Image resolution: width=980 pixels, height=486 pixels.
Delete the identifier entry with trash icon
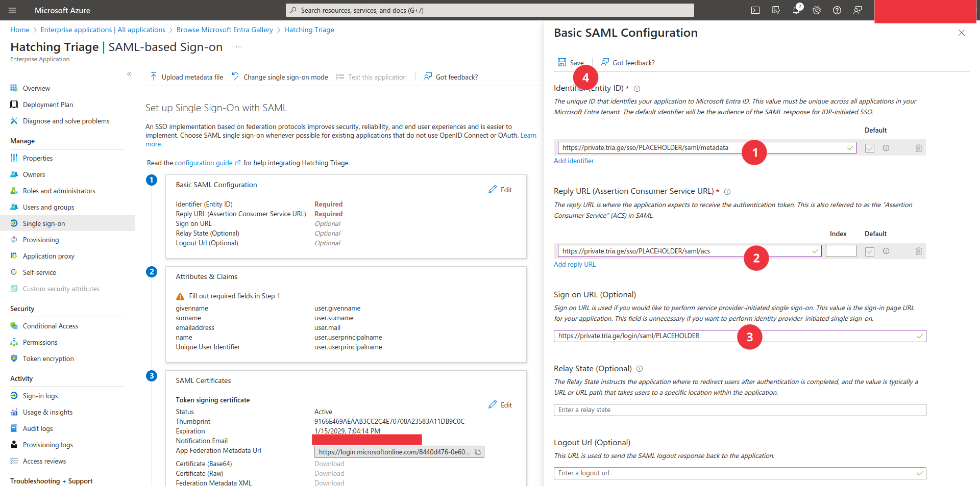[x=919, y=148]
